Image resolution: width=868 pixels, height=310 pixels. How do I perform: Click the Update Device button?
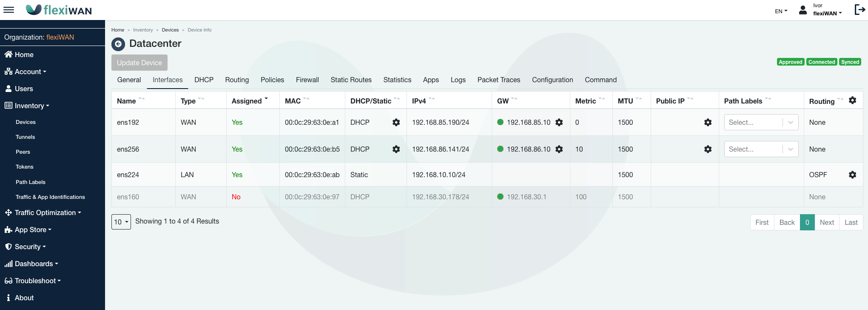pyautogui.click(x=139, y=63)
